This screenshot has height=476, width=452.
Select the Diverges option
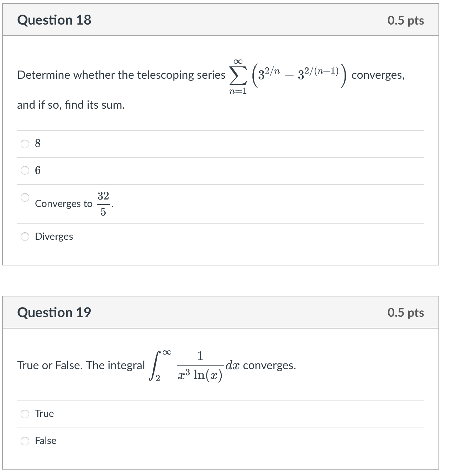pyautogui.click(x=25, y=236)
